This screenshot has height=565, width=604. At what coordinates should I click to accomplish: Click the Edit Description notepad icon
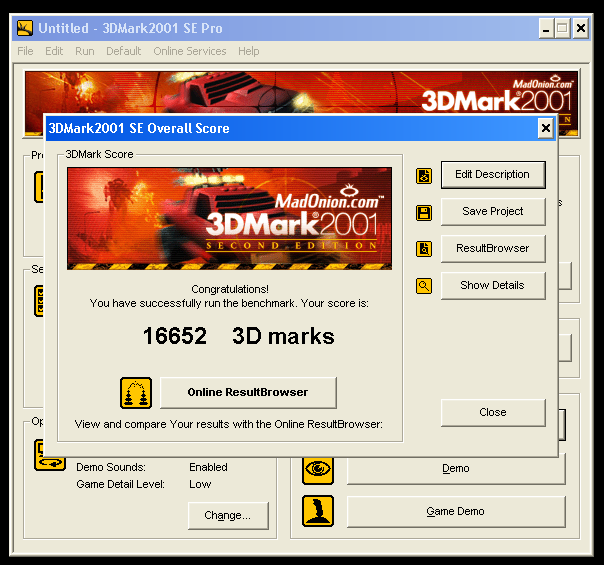tap(424, 175)
